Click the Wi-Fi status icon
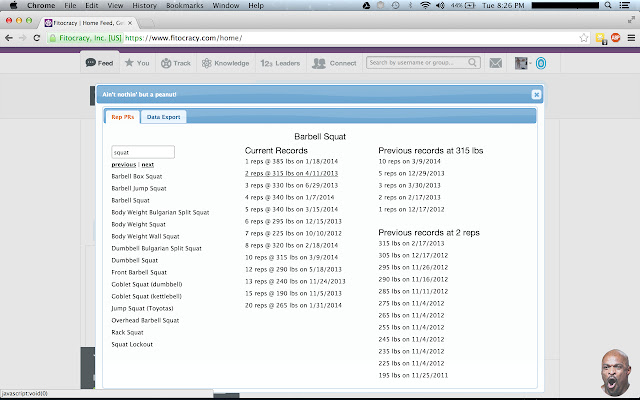The image size is (640, 400). tap(425, 5)
